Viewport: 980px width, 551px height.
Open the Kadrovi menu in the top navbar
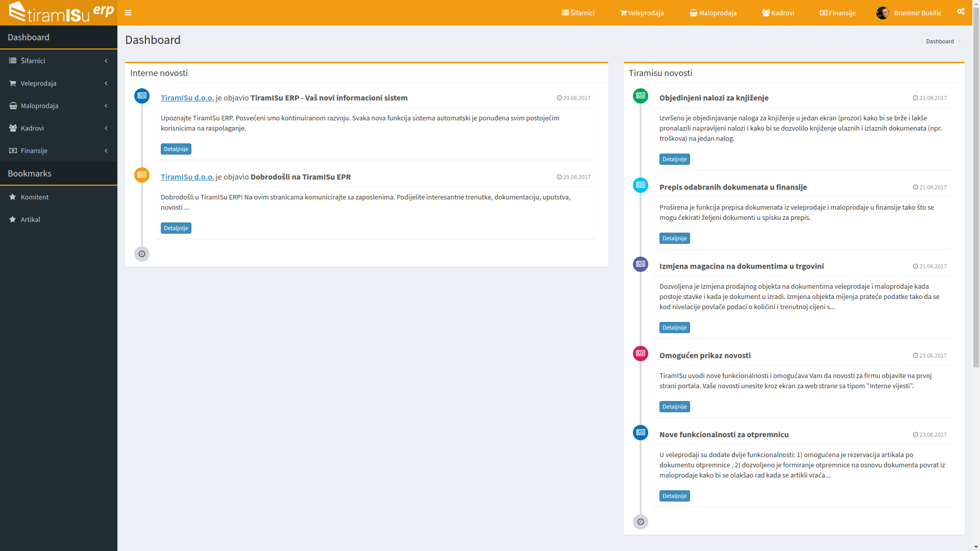click(x=778, y=13)
